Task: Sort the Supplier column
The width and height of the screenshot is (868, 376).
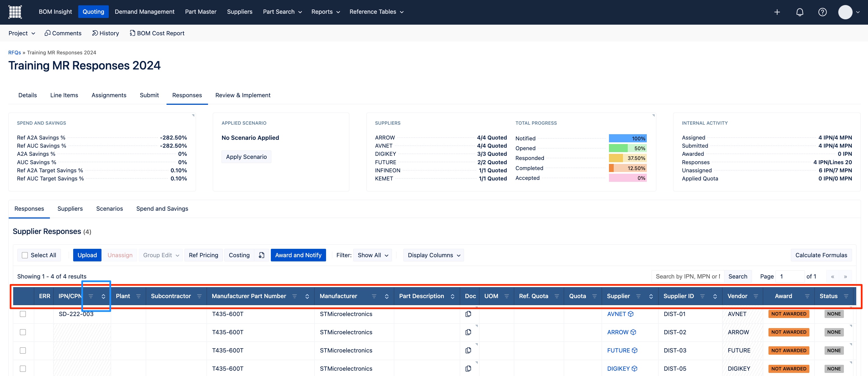Action: [651, 296]
